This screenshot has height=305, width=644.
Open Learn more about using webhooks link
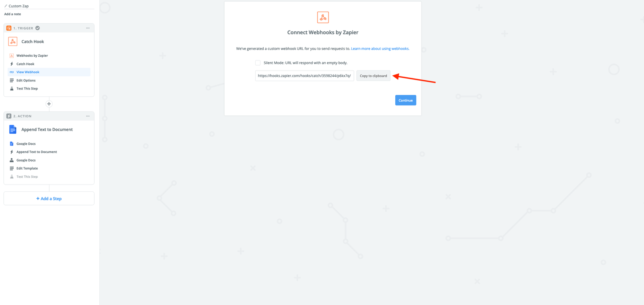380,49
